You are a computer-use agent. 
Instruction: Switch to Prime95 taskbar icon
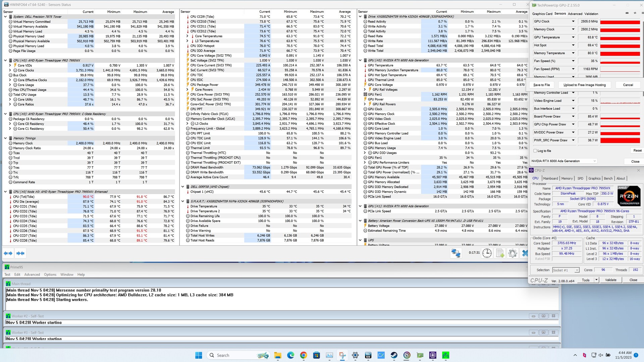coord(445,355)
